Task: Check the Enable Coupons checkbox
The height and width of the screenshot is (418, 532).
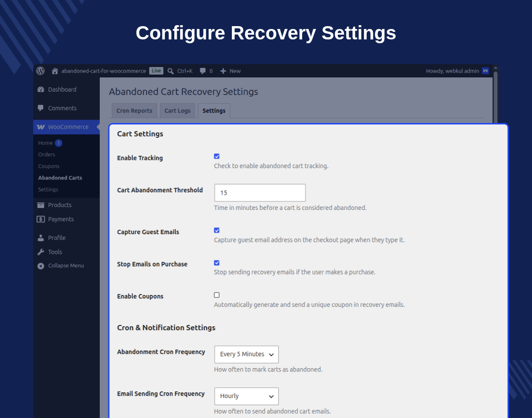Action: coord(217,295)
